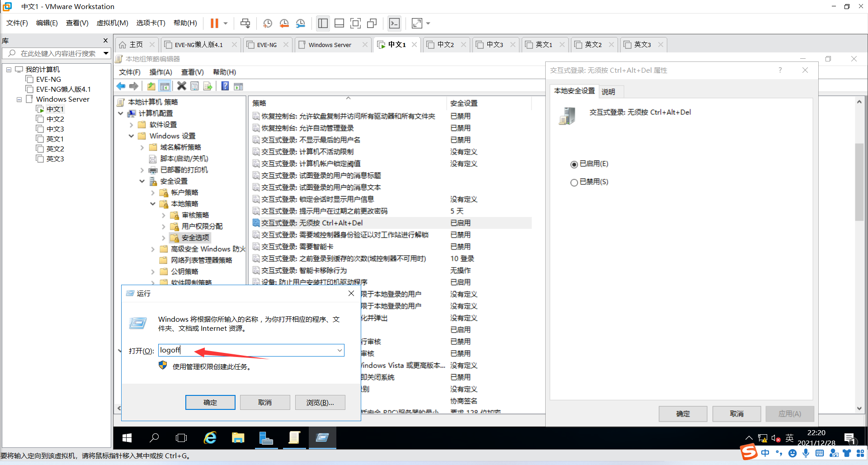The image size is (868, 465).
Task: Enter full screen mode in VMware toolbar
Action: [x=417, y=23]
